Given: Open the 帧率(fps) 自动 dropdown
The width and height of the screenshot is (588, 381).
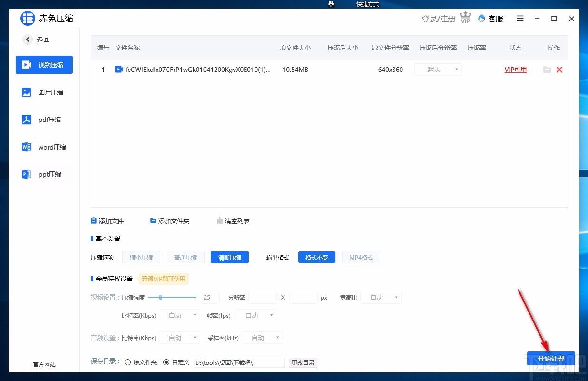Looking at the screenshot, I should [x=255, y=315].
